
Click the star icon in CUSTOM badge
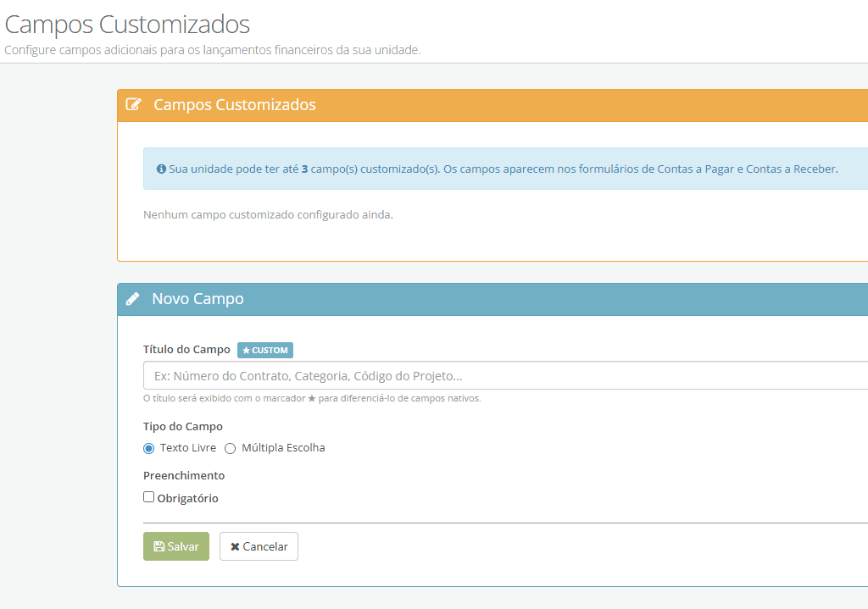pos(247,350)
